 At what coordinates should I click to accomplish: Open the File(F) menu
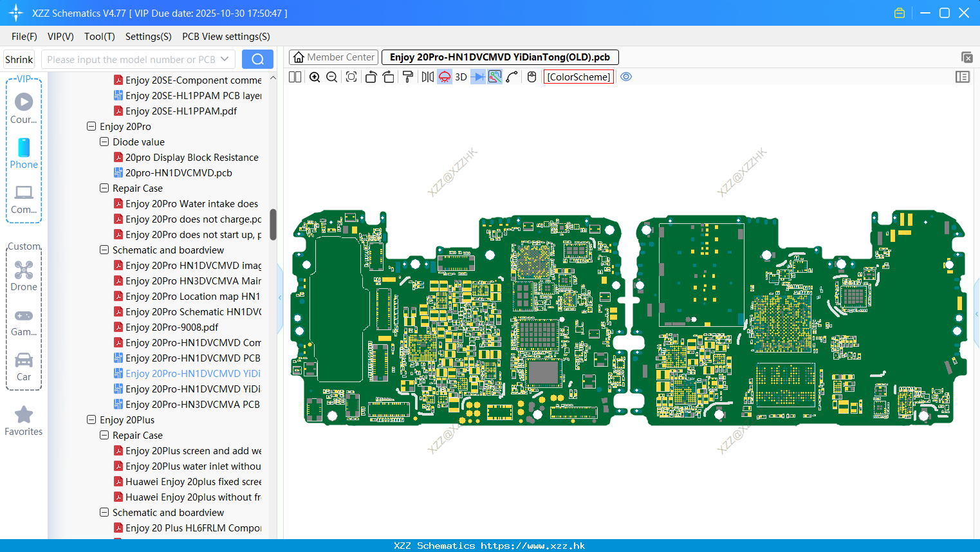tap(24, 37)
